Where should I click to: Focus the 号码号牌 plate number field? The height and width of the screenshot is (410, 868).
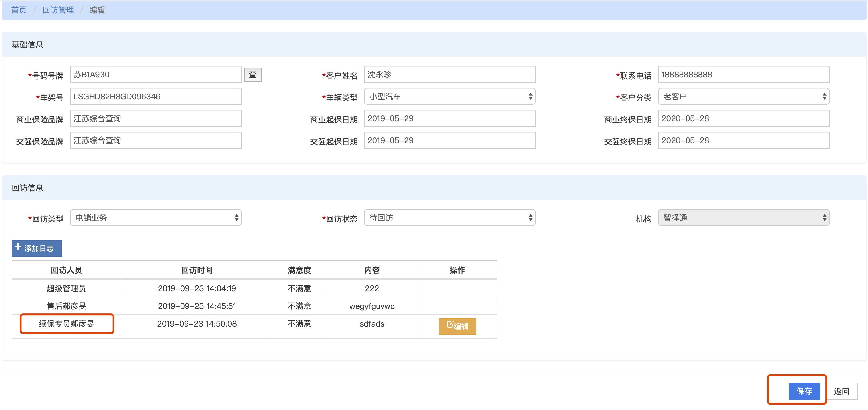[x=155, y=74]
